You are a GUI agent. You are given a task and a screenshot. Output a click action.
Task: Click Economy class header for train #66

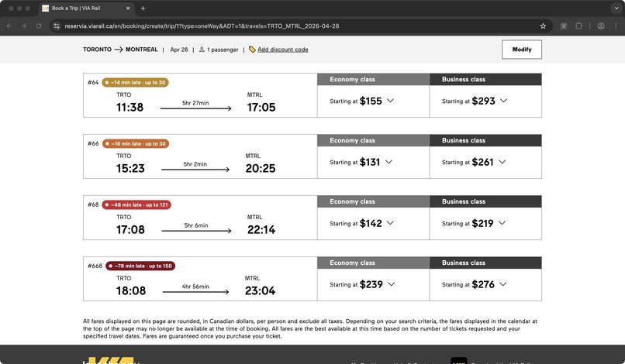point(373,140)
